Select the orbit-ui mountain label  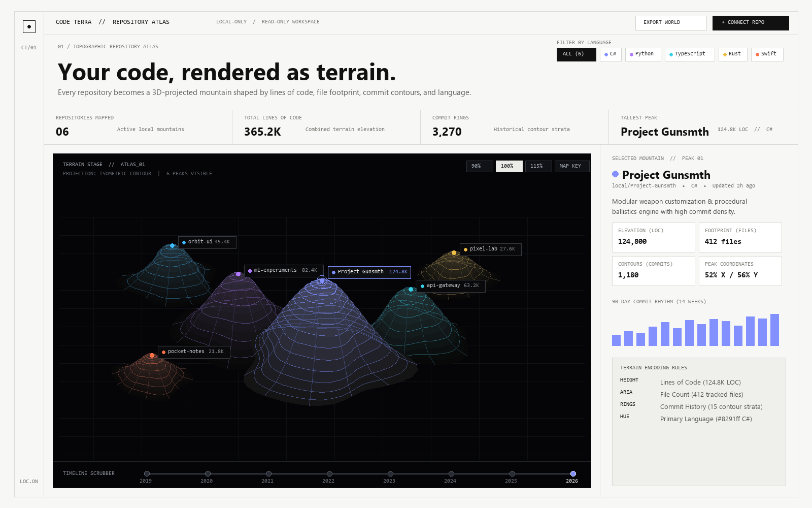coord(207,242)
